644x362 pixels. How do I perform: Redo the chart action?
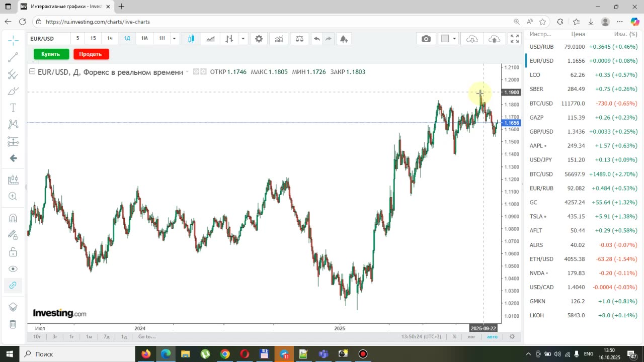[328, 39]
